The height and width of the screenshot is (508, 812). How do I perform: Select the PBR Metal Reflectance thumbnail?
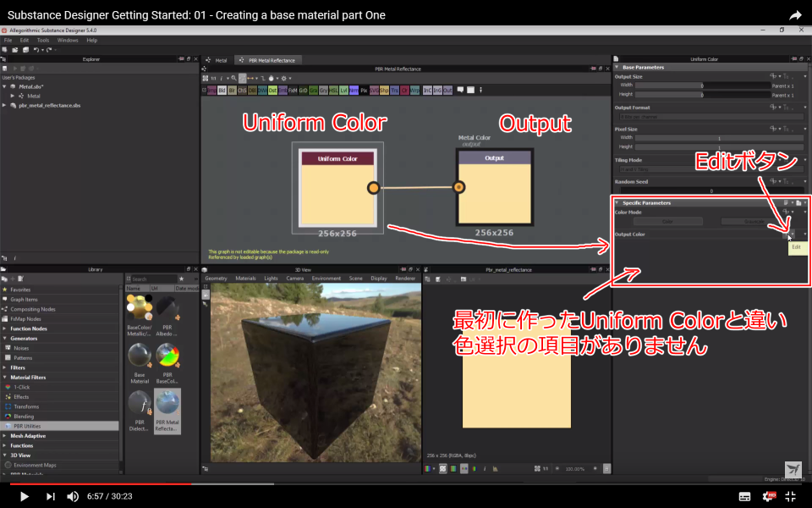(x=167, y=411)
